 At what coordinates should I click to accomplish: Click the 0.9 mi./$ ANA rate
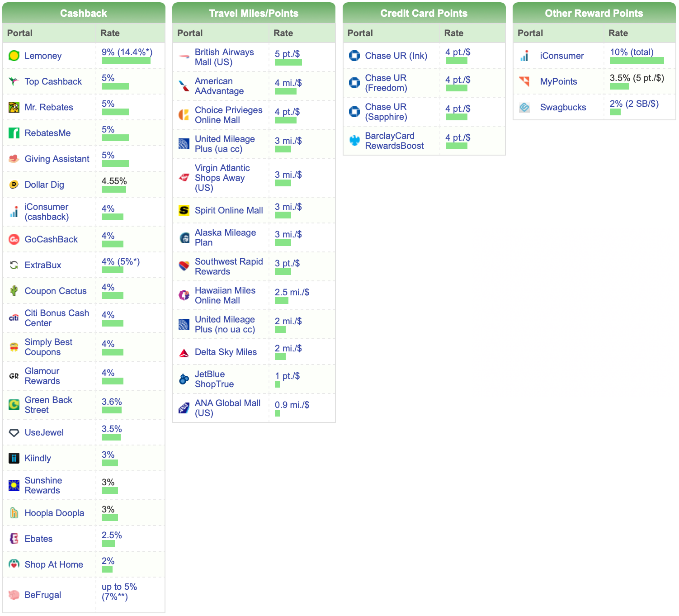[x=292, y=405]
